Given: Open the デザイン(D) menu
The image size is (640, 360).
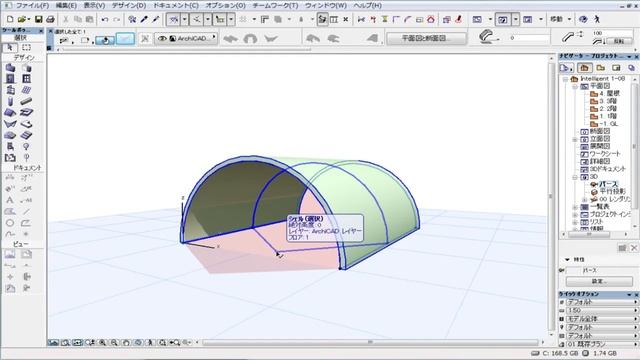Looking at the screenshot, I should (x=129, y=6).
